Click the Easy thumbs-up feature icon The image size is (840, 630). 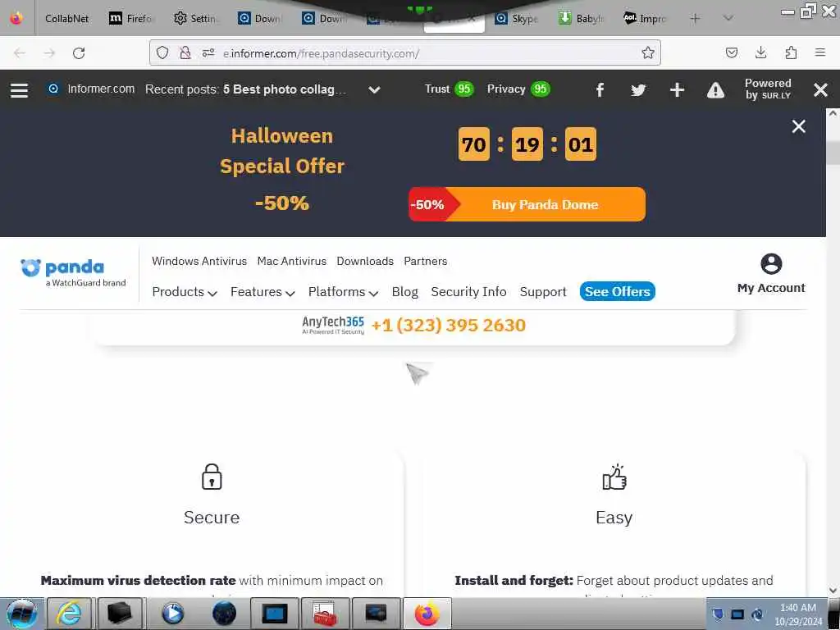614,477
